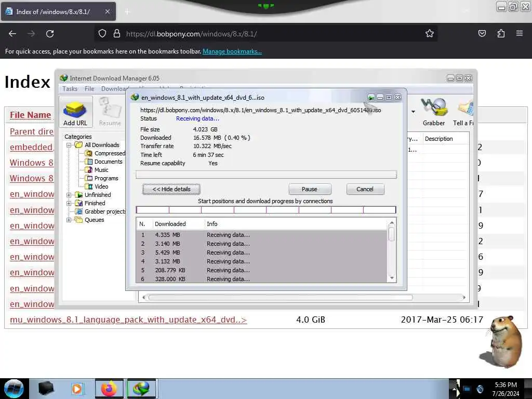Open the Downloads menu in IDM
Screen dimensions: 532x399
[x=114, y=88]
